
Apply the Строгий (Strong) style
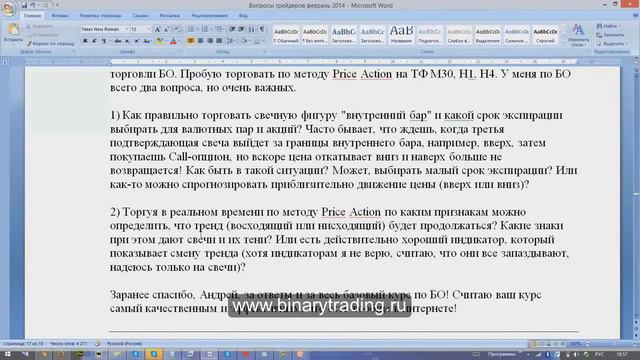[x=545, y=35]
